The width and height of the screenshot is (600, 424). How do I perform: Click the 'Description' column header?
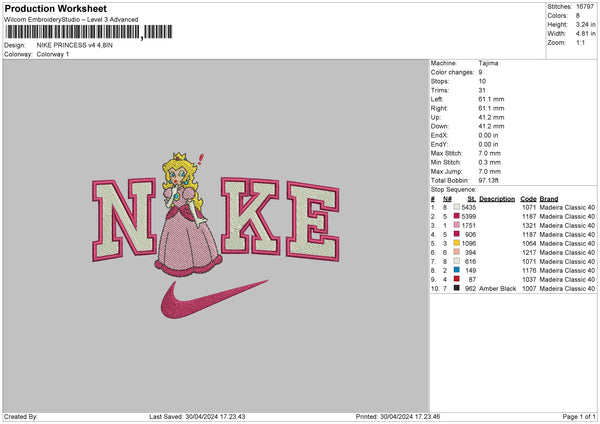pyautogui.click(x=497, y=199)
